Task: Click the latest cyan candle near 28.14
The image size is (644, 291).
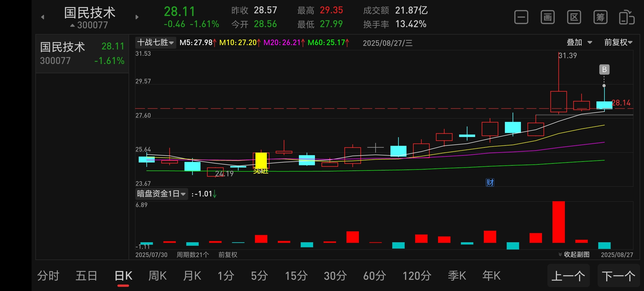Action: point(604,105)
